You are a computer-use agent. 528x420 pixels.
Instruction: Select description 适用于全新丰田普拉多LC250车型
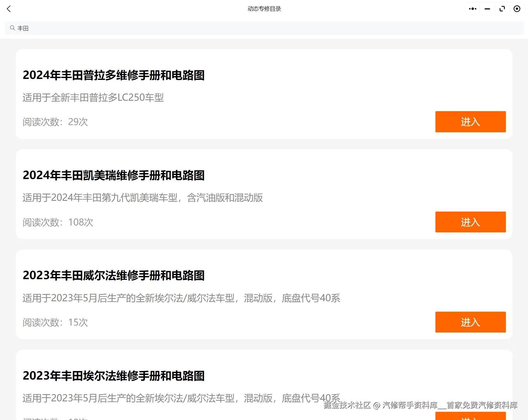93,98
